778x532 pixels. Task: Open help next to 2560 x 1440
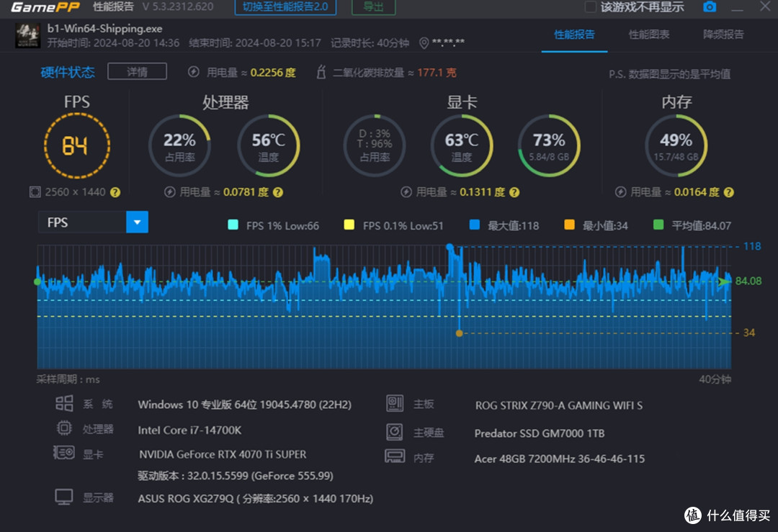pos(115,192)
